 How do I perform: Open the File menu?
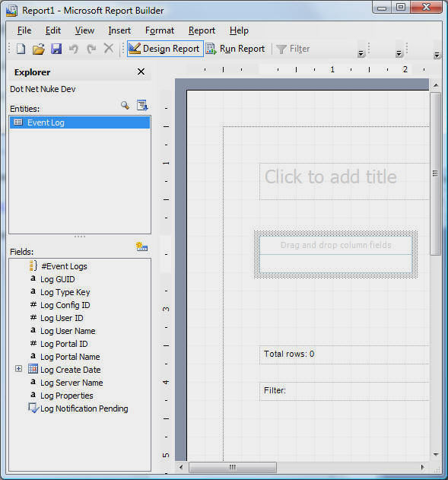(x=24, y=30)
